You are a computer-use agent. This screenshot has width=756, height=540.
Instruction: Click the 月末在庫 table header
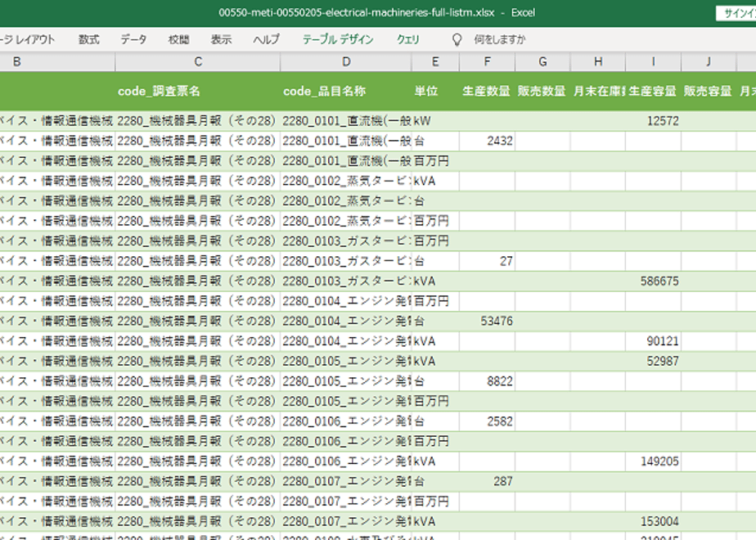[x=598, y=91]
